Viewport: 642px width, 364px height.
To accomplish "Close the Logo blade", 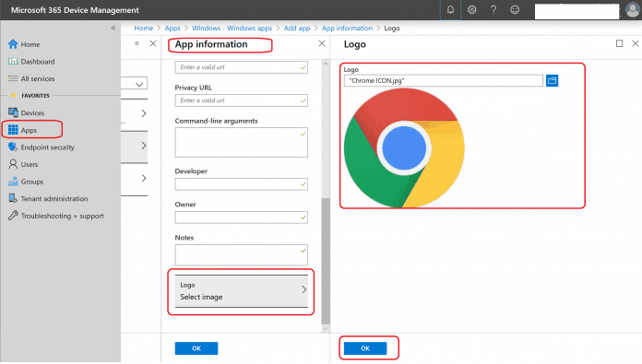I will coord(636,43).
